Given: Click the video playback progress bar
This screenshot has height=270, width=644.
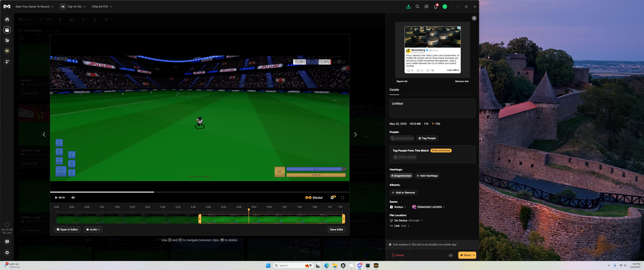Looking at the screenshot, I should click(x=200, y=192).
